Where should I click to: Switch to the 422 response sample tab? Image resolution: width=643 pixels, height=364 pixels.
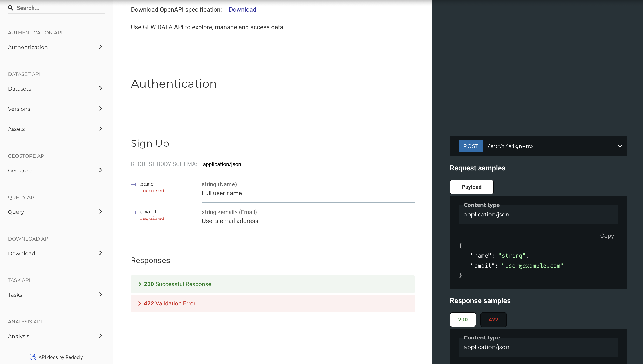[x=493, y=319]
